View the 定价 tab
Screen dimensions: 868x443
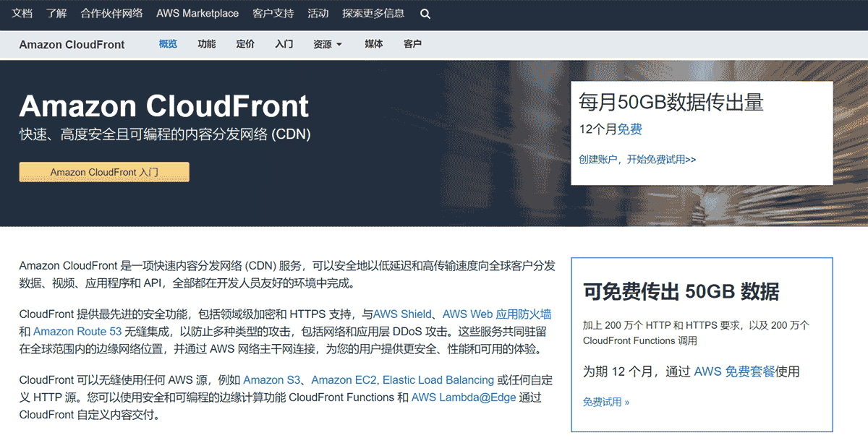[244, 44]
